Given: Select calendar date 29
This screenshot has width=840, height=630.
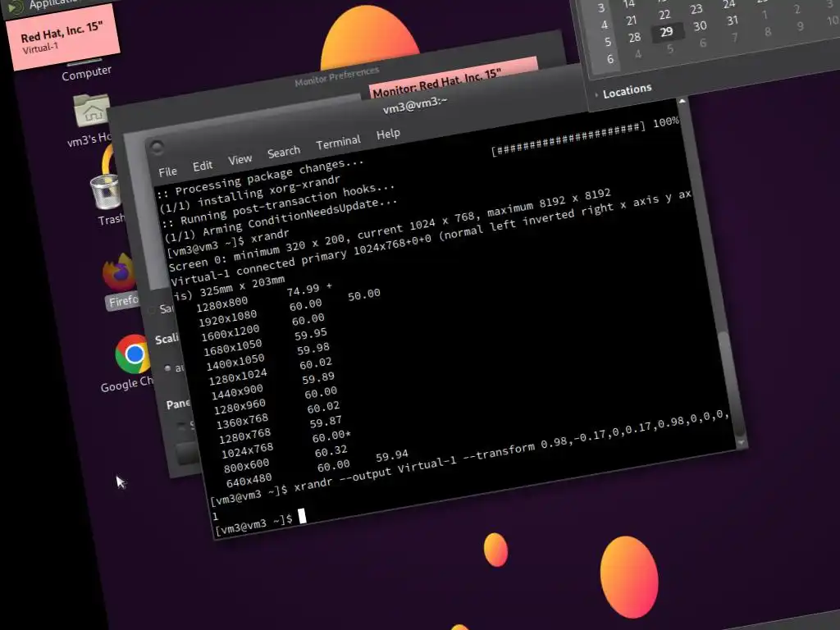Looking at the screenshot, I should [x=666, y=32].
